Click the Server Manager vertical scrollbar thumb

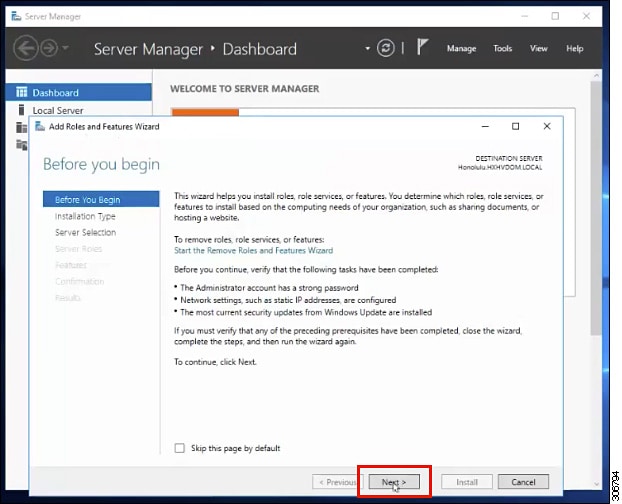[x=596, y=208]
